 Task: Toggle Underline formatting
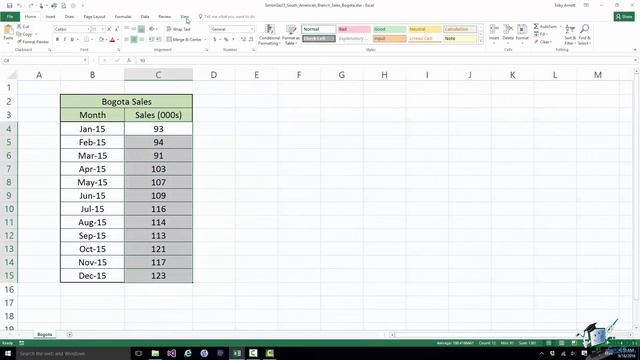[x=72, y=39]
